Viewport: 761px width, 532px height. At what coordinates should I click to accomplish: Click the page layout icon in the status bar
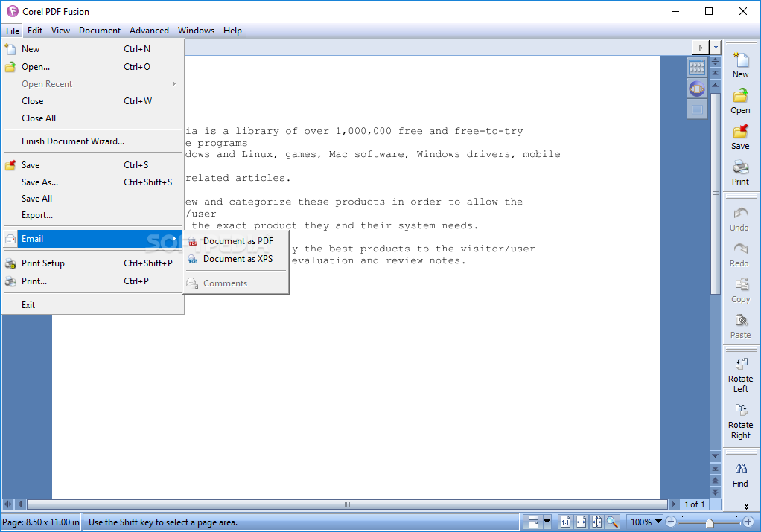(x=533, y=522)
